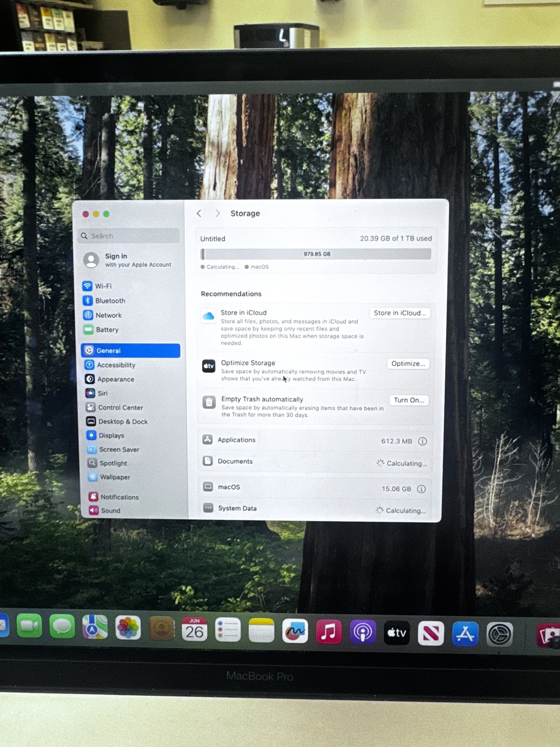Image resolution: width=560 pixels, height=747 pixels.
Task: Open Freeform from the Dock
Action: point(295,631)
